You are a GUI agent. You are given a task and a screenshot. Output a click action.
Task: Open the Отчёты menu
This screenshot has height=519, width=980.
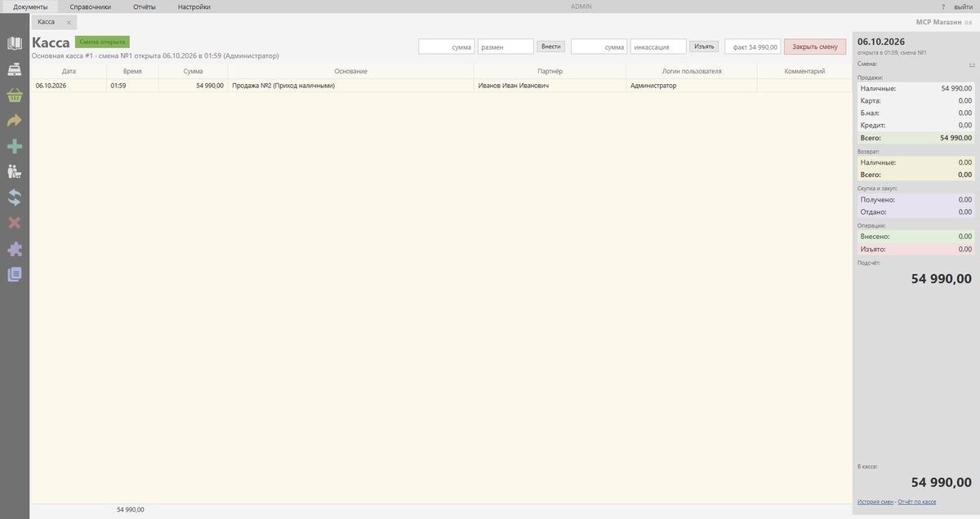(x=145, y=7)
